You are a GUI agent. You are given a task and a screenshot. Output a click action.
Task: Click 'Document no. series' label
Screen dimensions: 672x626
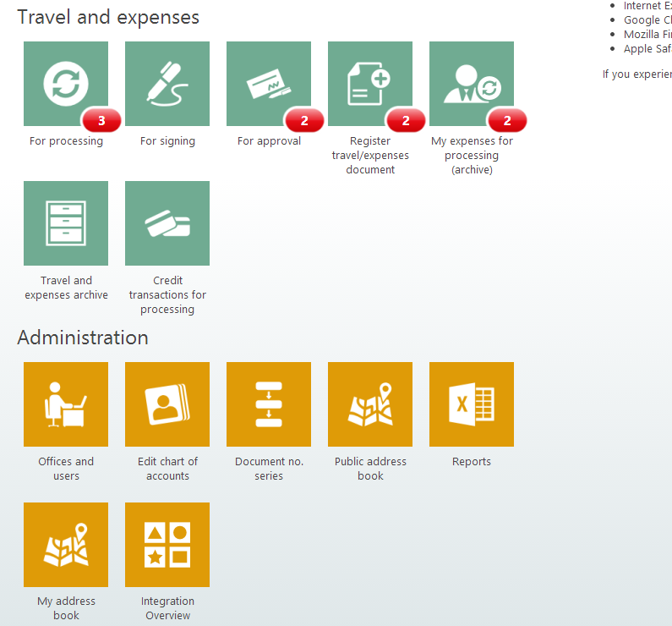tap(269, 469)
